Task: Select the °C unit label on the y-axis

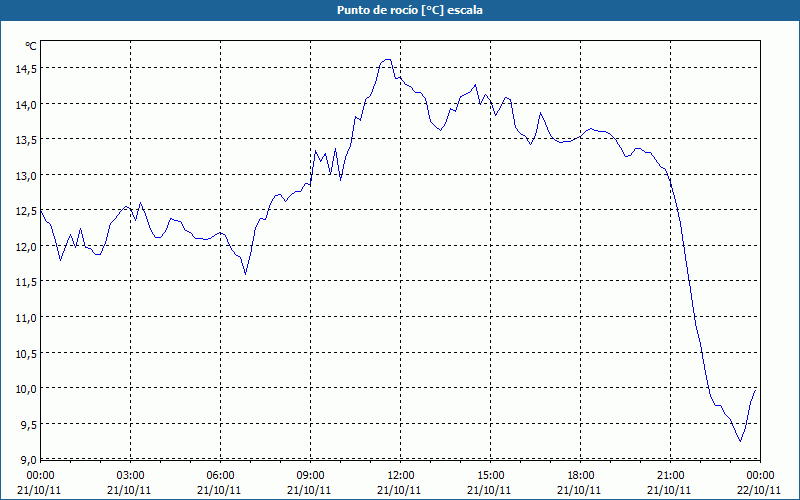Action: (x=31, y=46)
